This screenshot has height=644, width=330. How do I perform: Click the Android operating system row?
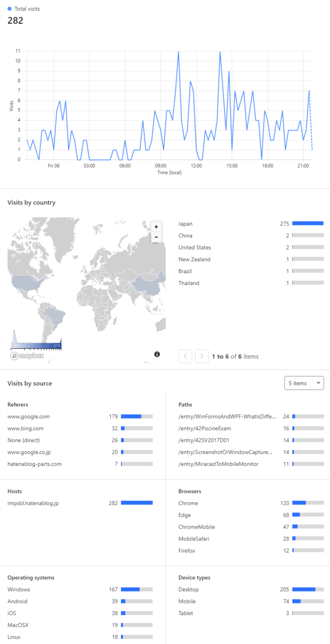coord(80,601)
